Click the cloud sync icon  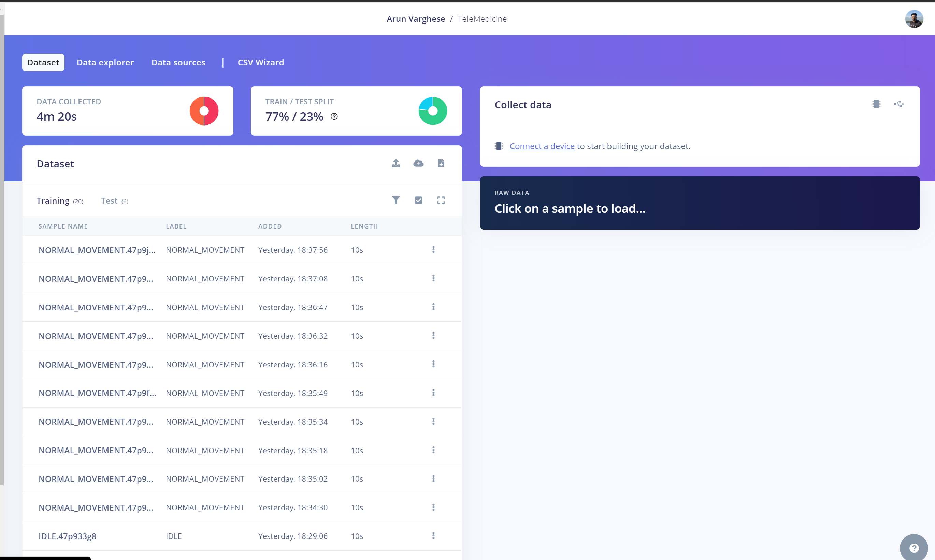point(418,163)
